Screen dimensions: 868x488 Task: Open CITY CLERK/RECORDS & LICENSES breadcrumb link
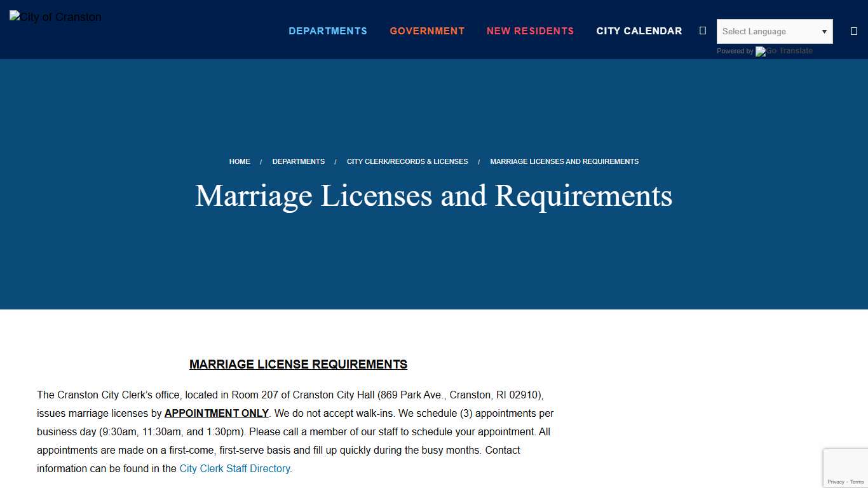coord(407,161)
